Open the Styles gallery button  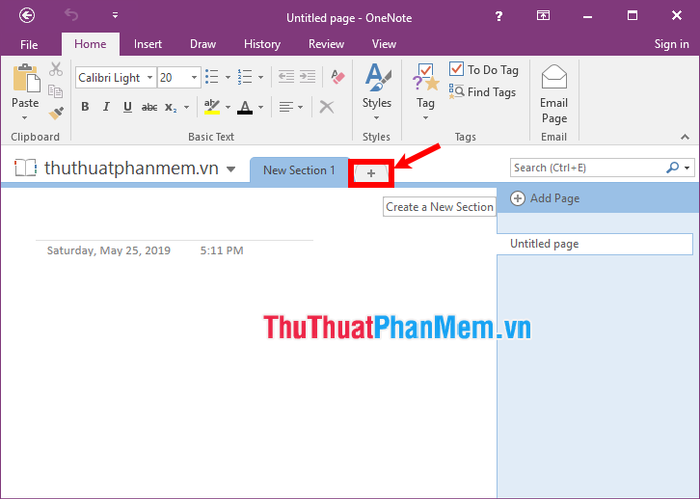(x=376, y=91)
